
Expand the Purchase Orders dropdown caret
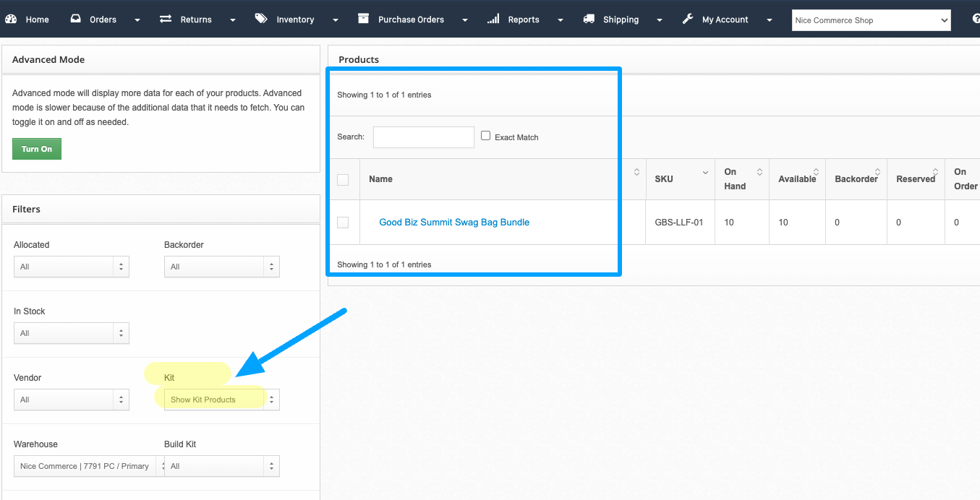point(465,20)
